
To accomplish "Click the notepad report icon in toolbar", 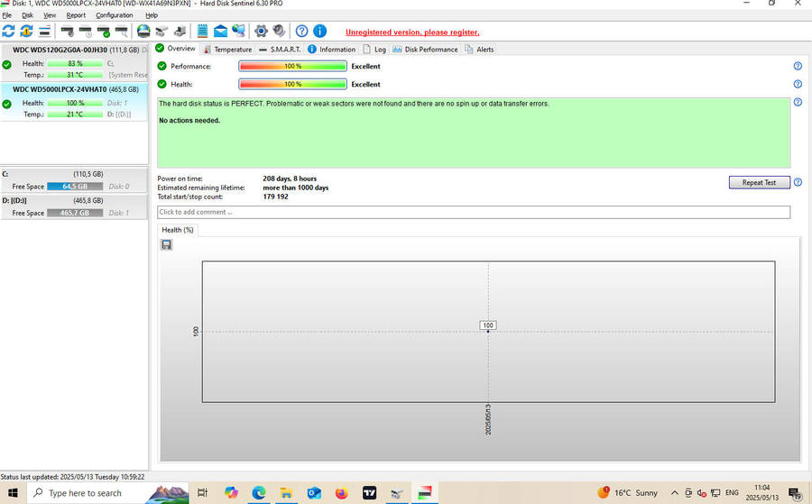I will coord(202,32).
